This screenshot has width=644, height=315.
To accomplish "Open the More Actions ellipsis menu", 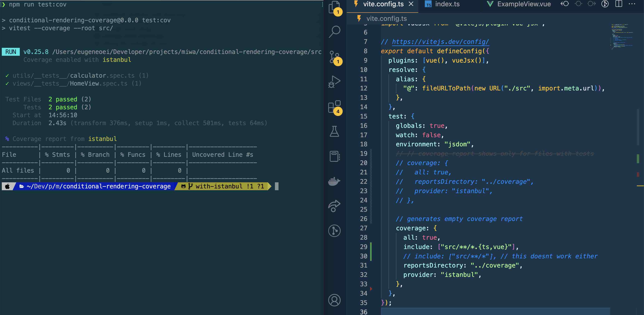I will (x=632, y=4).
